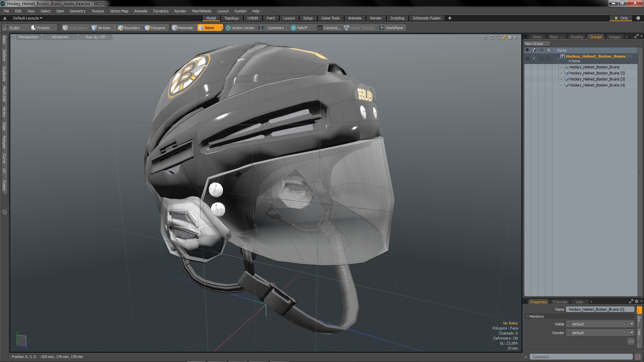Open the Advanced shading style dropdown

(60, 37)
